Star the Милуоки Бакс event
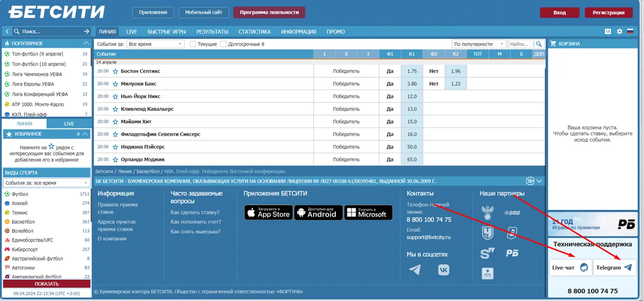This screenshot has height=301, width=644. click(x=115, y=84)
